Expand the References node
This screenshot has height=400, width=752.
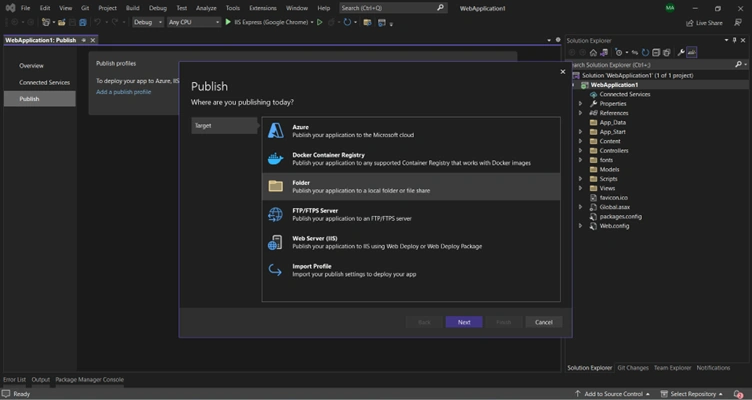click(580, 113)
